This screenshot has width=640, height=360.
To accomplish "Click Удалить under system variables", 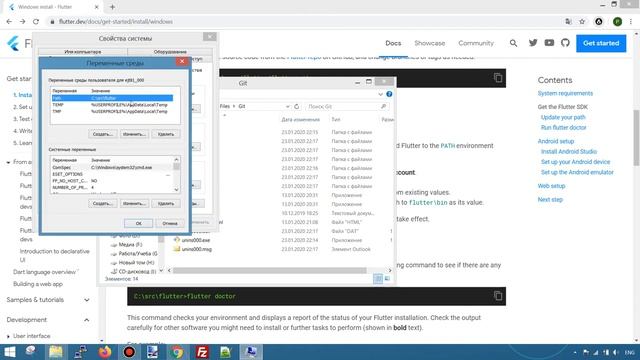I will (166, 203).
